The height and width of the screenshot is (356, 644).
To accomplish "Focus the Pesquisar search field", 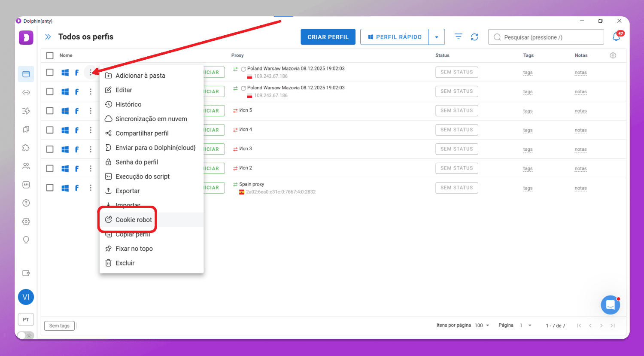I will coord(546,37).
